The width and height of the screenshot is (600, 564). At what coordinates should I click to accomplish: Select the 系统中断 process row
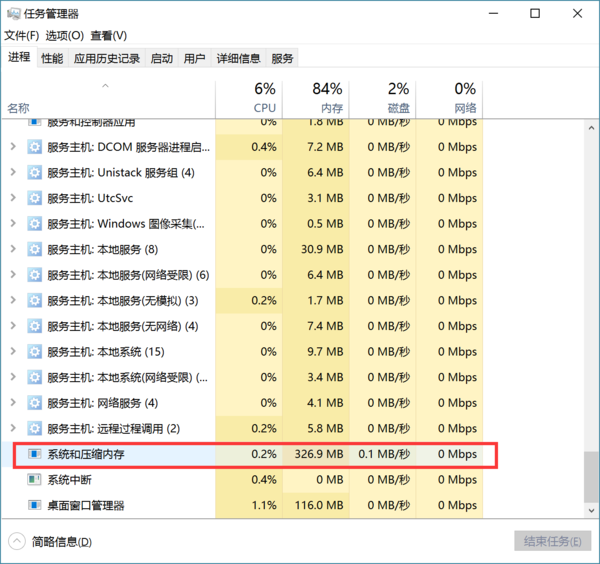(x=242, y=480)
